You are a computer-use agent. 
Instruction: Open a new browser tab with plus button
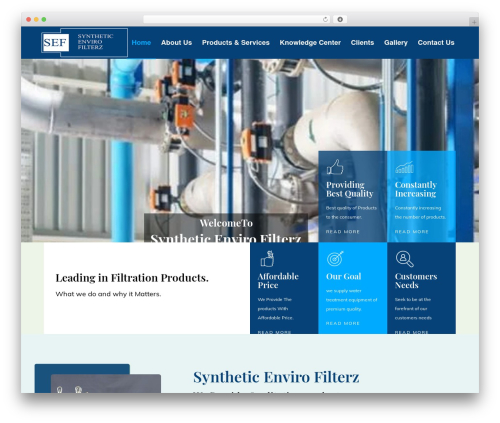[474, 22]
